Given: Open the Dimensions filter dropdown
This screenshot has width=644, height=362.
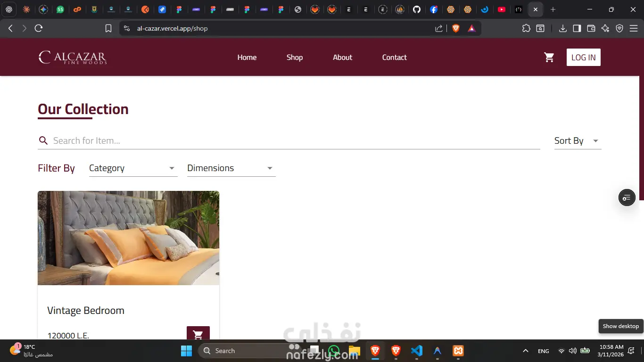Looking at the screenshot, I should tap(231, 168).
